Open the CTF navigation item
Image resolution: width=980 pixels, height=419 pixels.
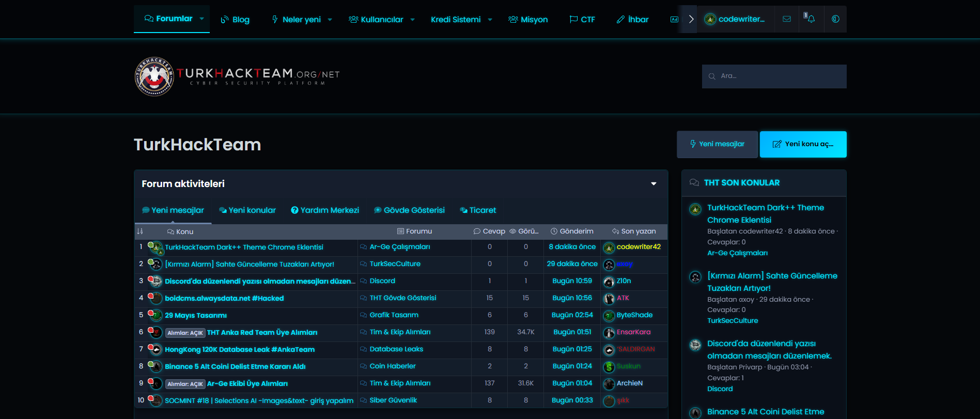pos(582,20)
